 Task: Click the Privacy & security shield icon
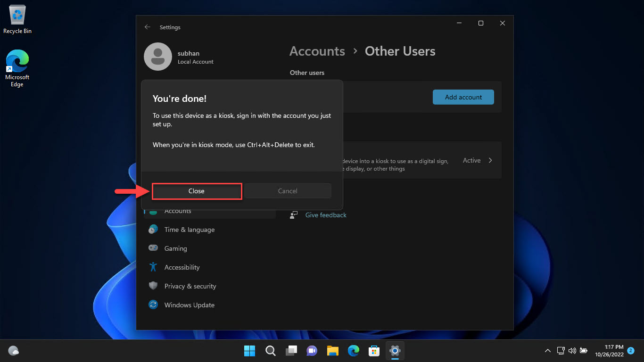point(153,286)
